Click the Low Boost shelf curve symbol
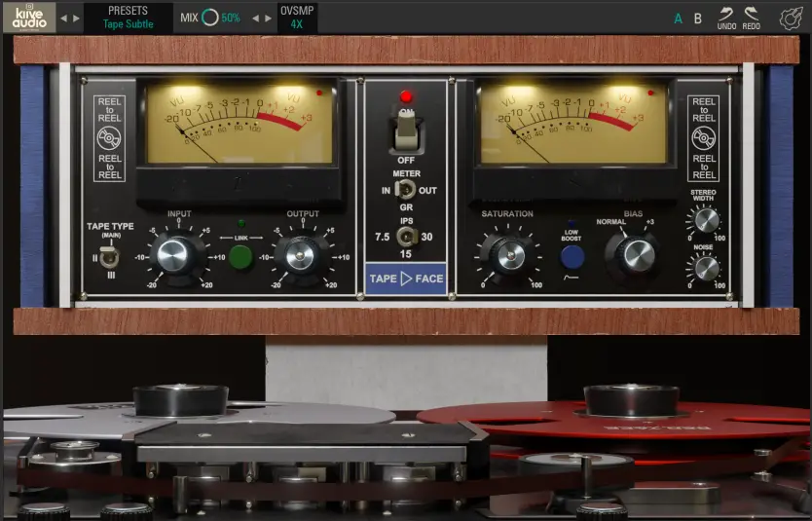Screen dimensions: 812x521 click(x=571, y=278)
